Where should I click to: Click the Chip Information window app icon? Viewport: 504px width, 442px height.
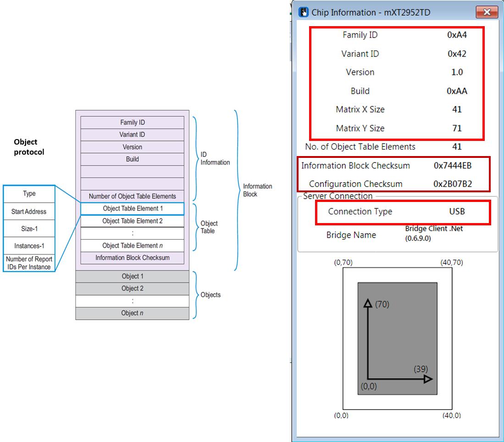(304, 12)
